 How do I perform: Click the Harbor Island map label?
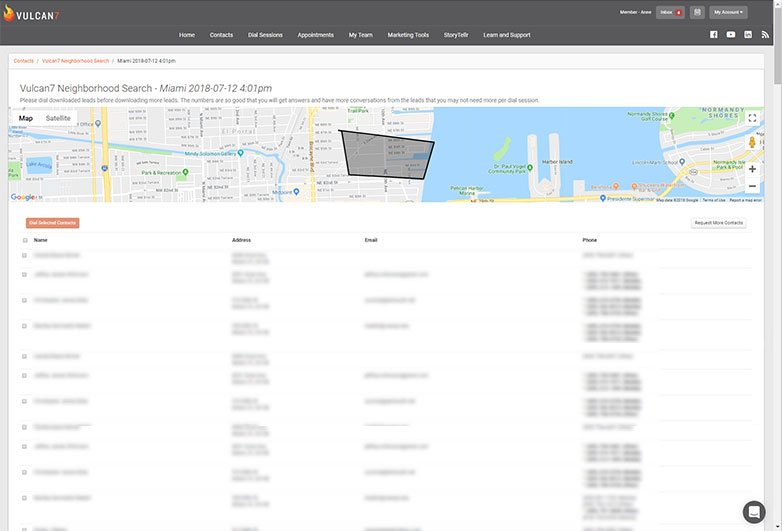557,162
